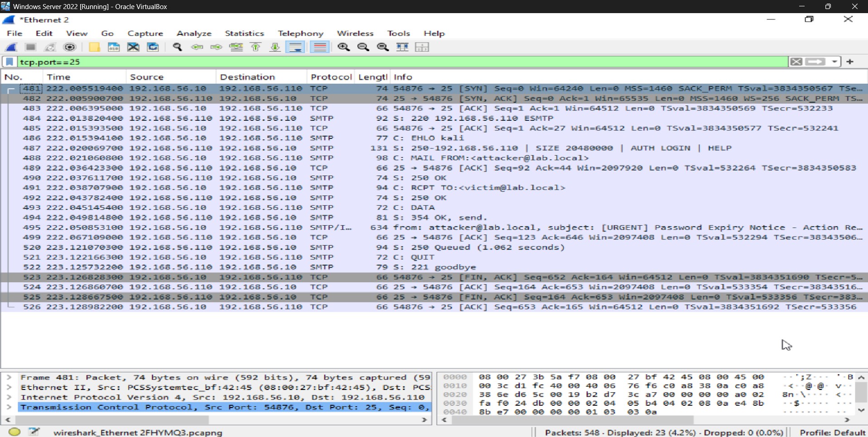Expand Transmission Control Protocol row

(x=9, y=407)
